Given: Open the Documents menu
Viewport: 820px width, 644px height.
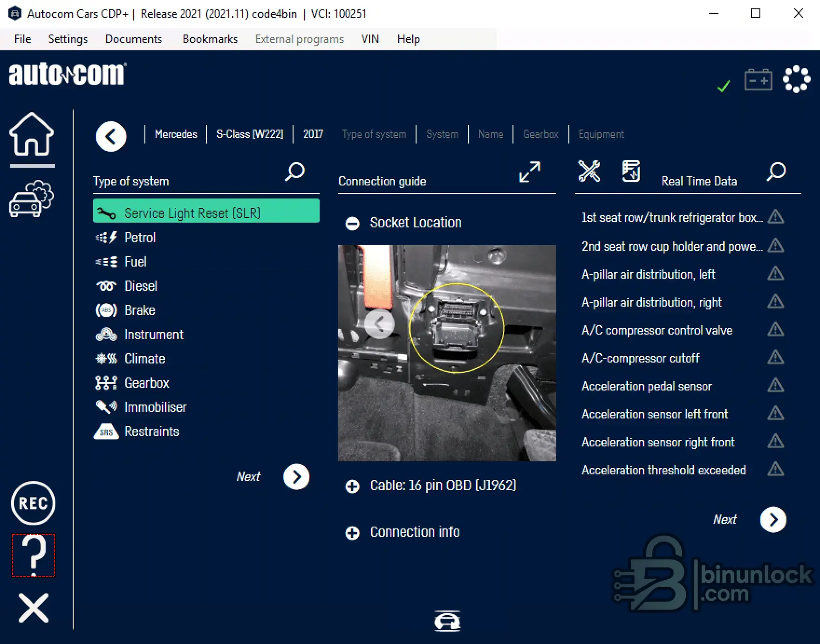Looking at the screenshot, I should click(134, 39).
